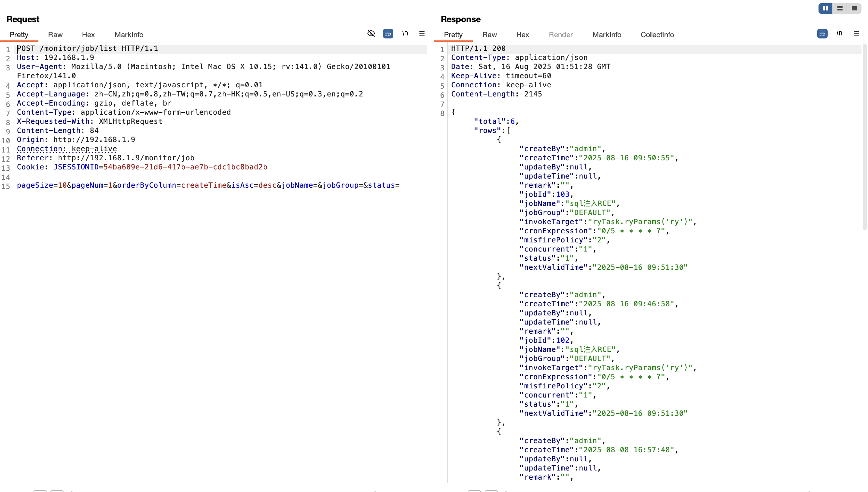868x492 pixels.
Task: Switch to combined tabbed layout icon
Action: click(854, 8)
